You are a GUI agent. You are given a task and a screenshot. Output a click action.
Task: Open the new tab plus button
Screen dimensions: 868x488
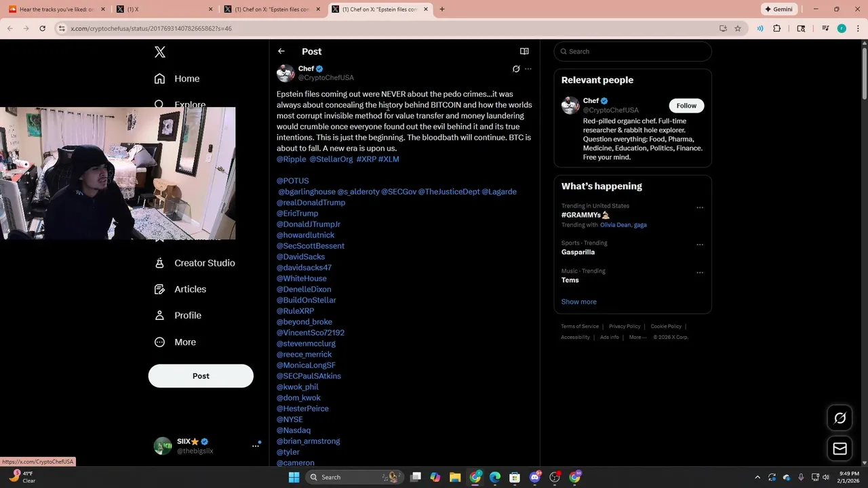click(x=442, y=9)
